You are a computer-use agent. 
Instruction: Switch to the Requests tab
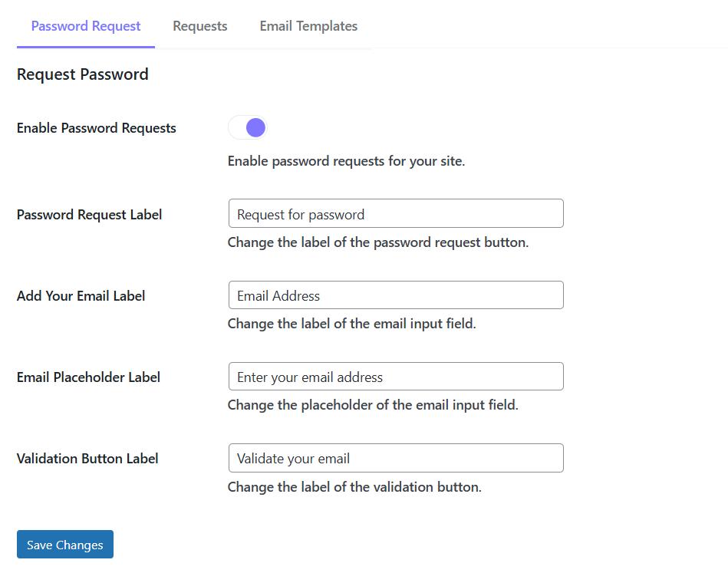coord(199,25)
